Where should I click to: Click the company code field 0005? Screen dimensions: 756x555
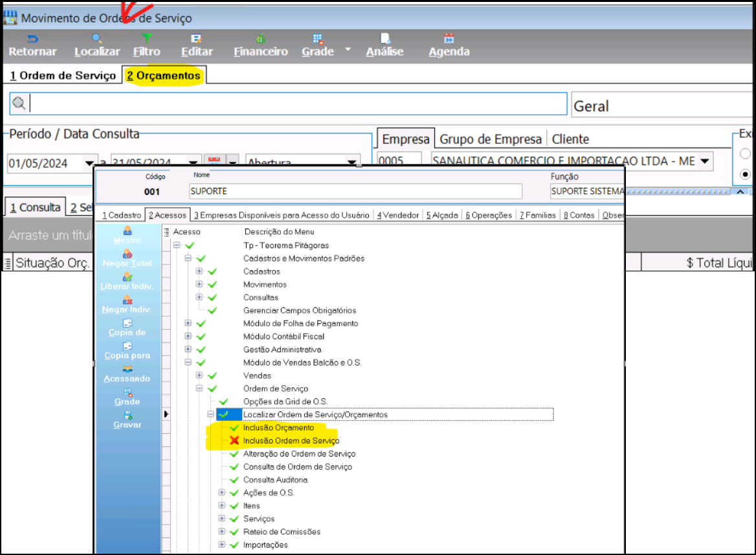(399, 159)
